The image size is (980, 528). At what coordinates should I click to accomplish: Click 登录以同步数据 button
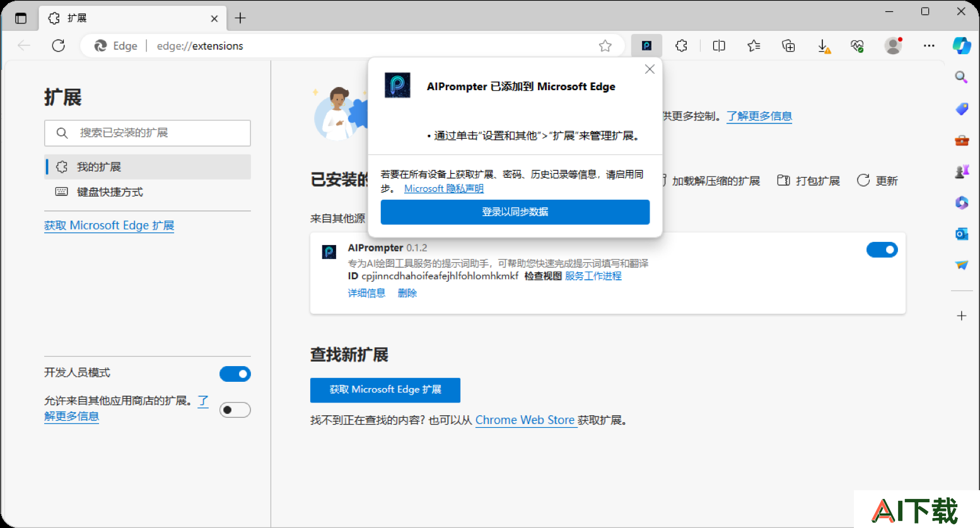click(515, 212)
